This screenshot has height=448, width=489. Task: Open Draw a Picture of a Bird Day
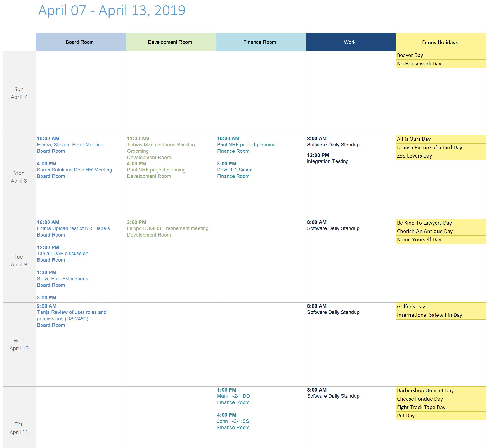(441, 147)
